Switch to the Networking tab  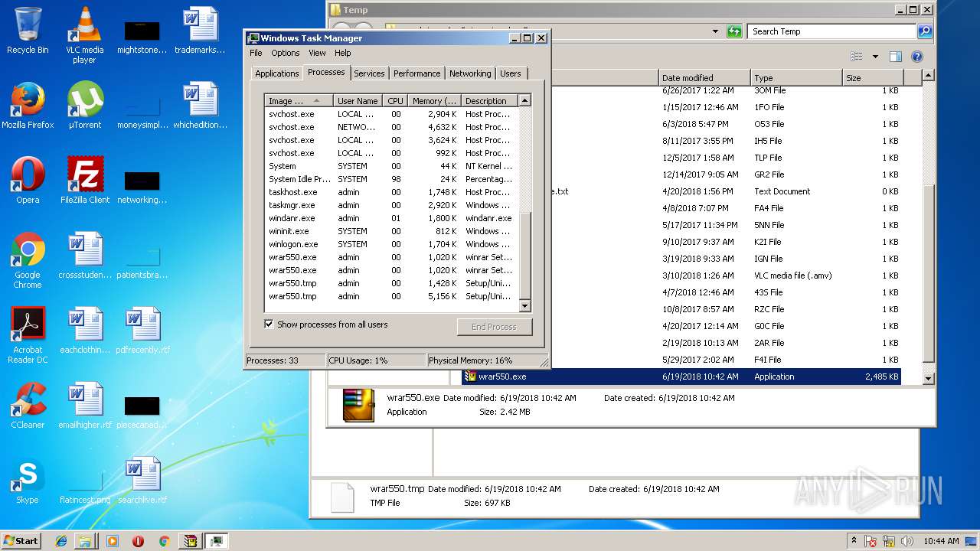point(470,73)
